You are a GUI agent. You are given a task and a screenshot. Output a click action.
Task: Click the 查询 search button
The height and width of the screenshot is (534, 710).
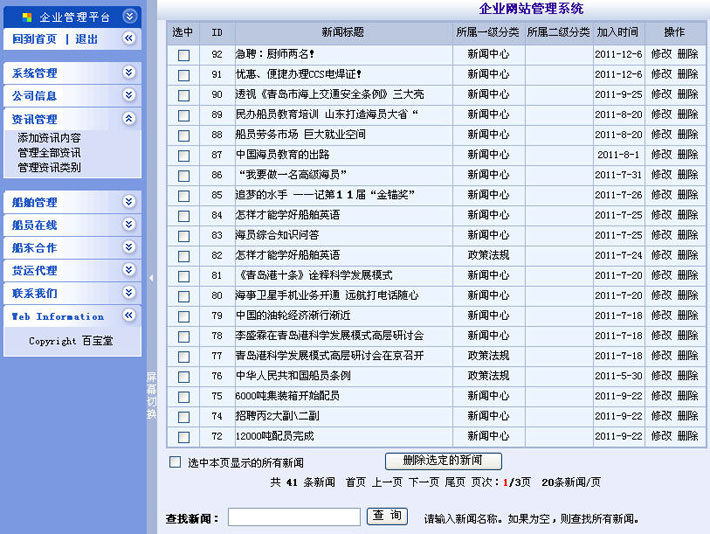[387, 516]
